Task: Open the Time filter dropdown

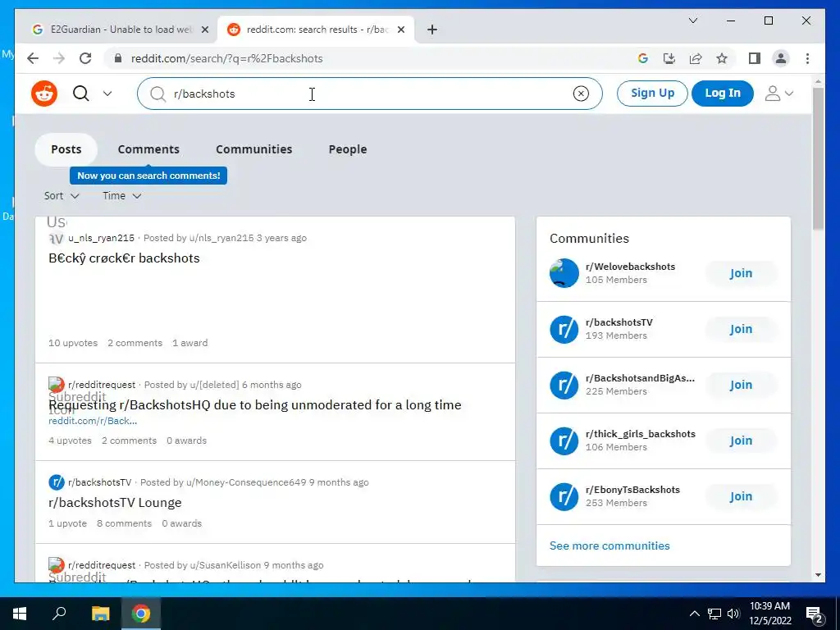Action: (x=121, y=196)
